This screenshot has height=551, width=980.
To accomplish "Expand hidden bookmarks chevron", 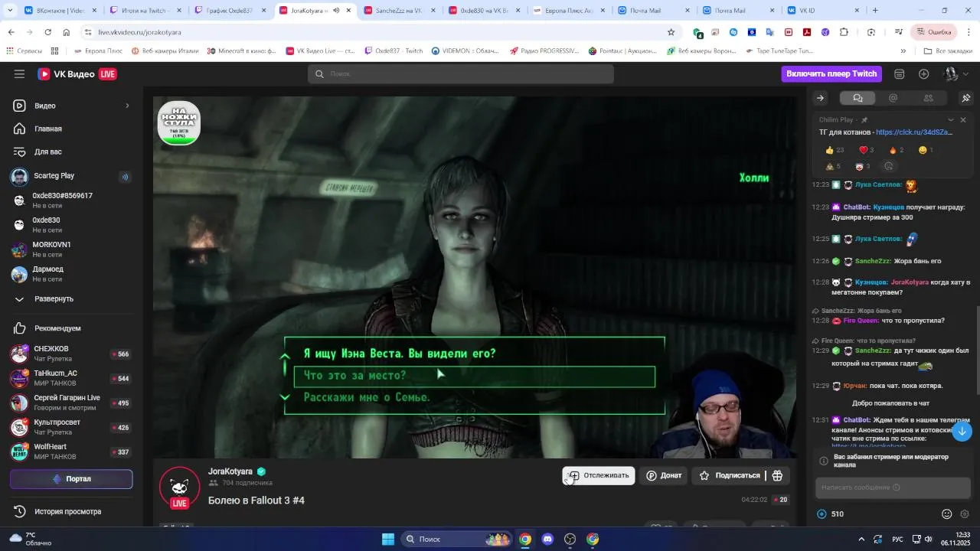I will (903, 51).
